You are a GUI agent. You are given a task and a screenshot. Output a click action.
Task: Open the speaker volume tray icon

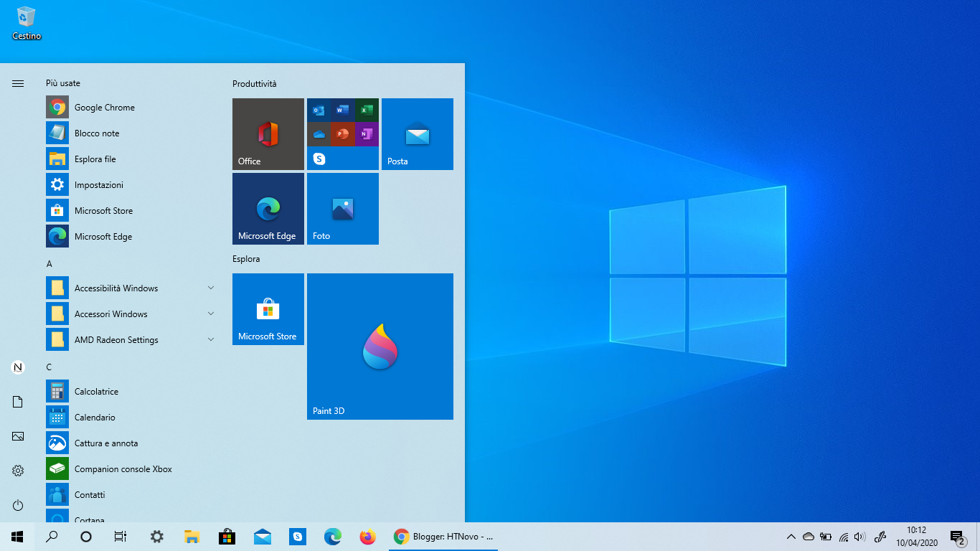(860, 537)
